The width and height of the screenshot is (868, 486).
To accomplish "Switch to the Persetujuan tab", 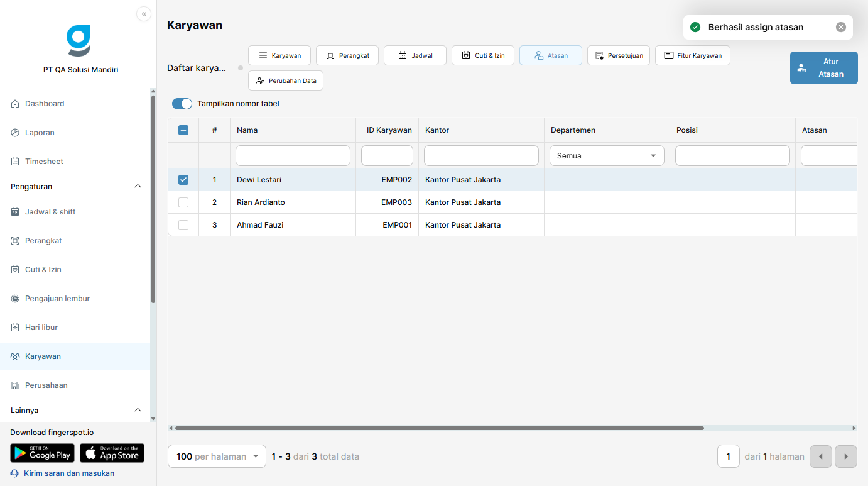I will click(619, 55).
